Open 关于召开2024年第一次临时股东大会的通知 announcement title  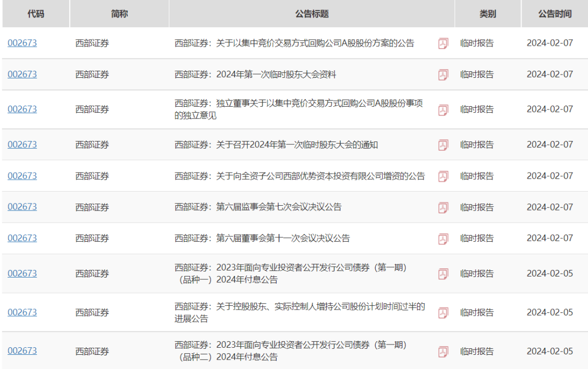(x=276, y=145)
